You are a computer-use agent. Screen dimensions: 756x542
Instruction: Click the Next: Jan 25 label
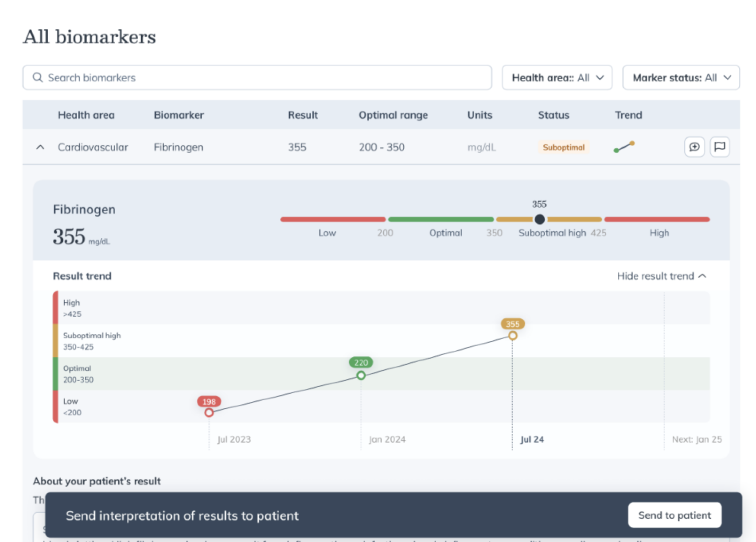point(698,439)
